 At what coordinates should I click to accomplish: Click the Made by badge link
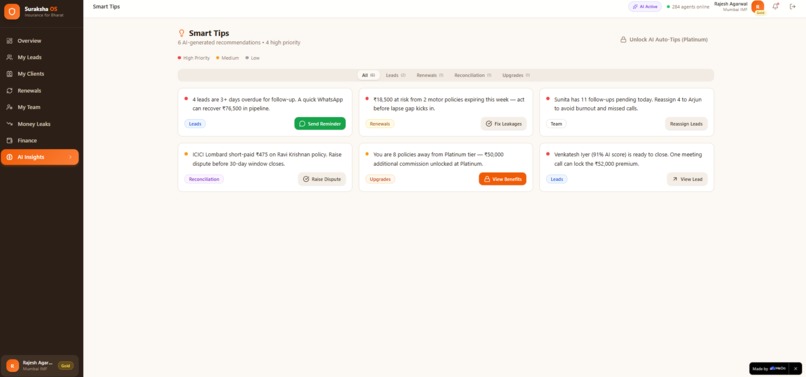(x=769, y=368)
